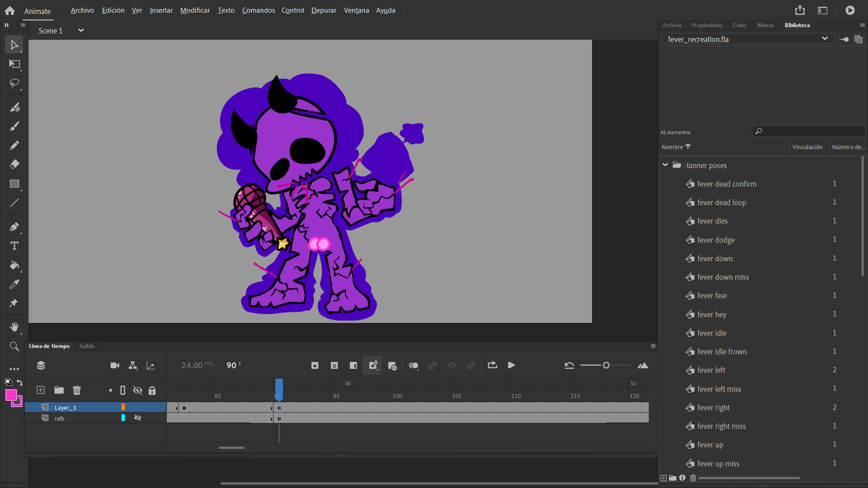This screenshot has height=488, width=868.
Task: Click the pink fill color swatch
Action: tap(11, 395)
